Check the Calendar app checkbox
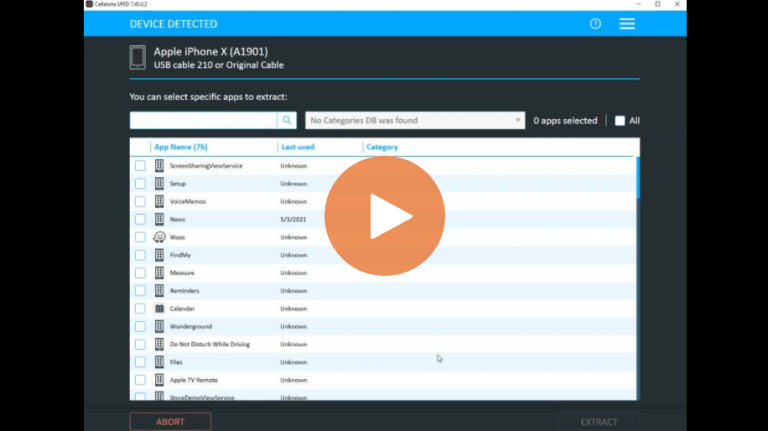 pos(140,309)
